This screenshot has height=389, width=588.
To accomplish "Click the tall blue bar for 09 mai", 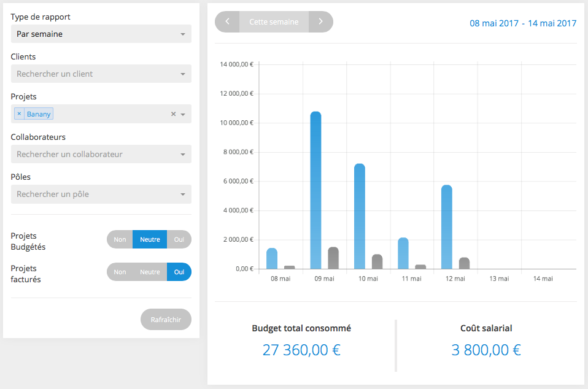I will coord(315,190).
